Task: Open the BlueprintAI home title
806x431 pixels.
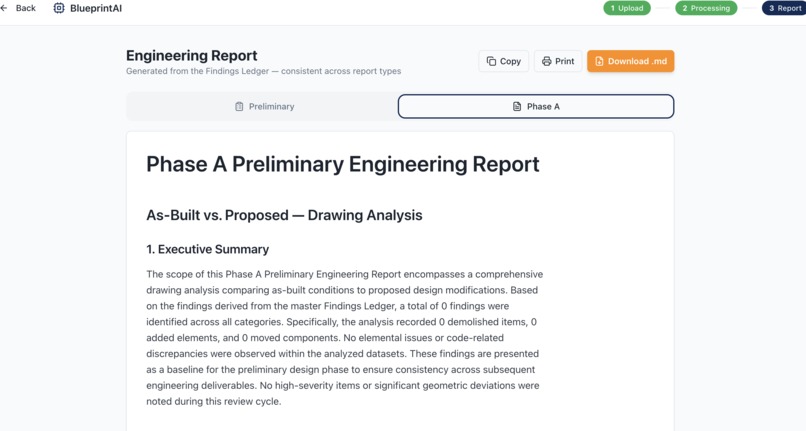Action: [x=96, y=8]
